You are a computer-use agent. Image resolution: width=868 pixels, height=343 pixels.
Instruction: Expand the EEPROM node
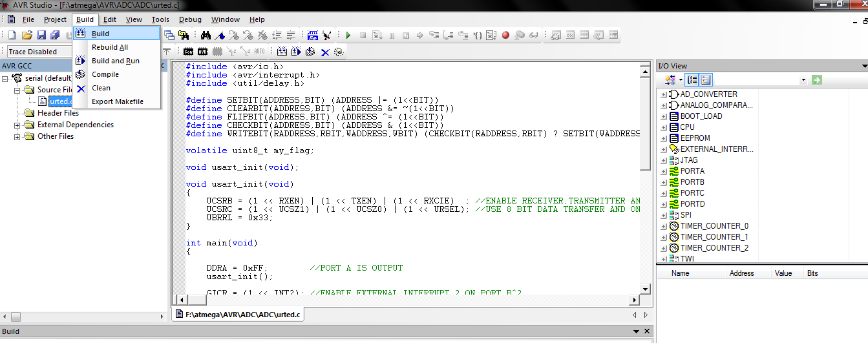click(664, 138)
